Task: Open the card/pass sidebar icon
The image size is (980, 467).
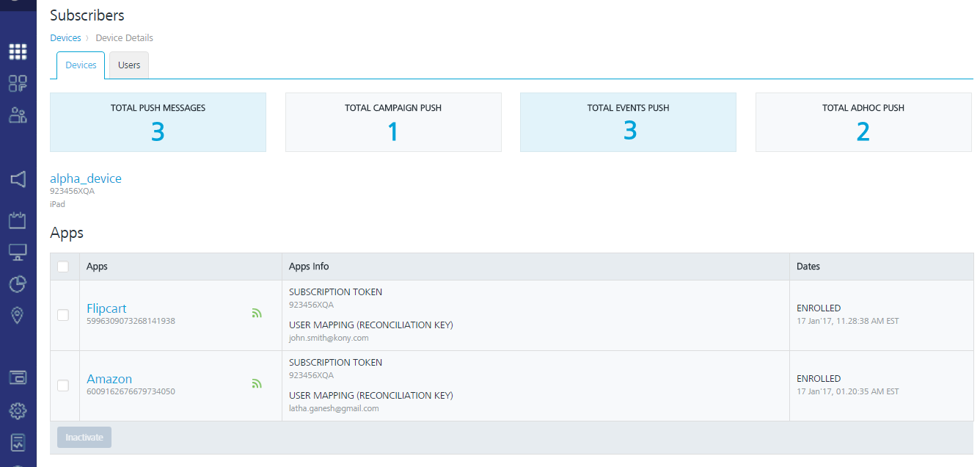Action: pyautogui.click(x=18, y=377)
